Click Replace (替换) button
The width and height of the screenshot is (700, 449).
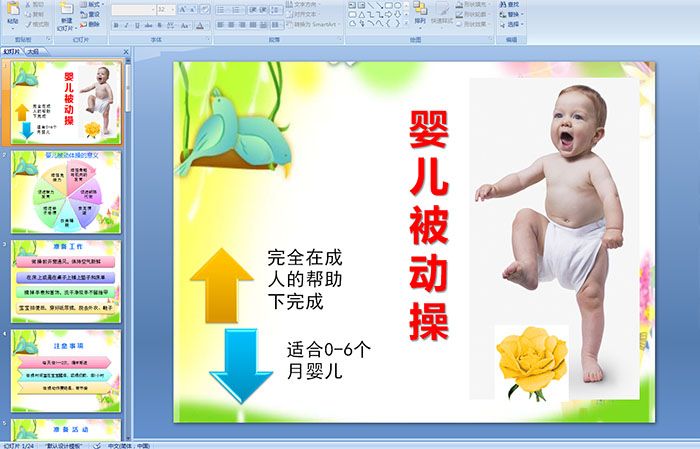pos(511,14)
